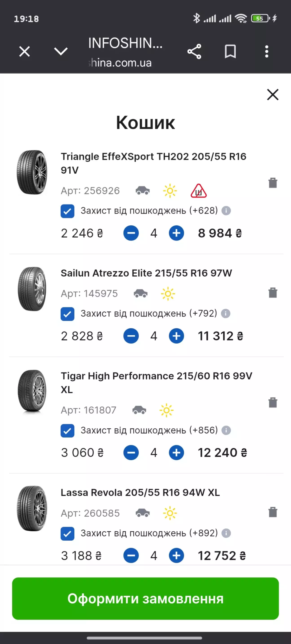The width and height of the screenshot is (291, 644).
Task: Uncheck damage protection (+628) for Triangle
Action: point(67,211)
